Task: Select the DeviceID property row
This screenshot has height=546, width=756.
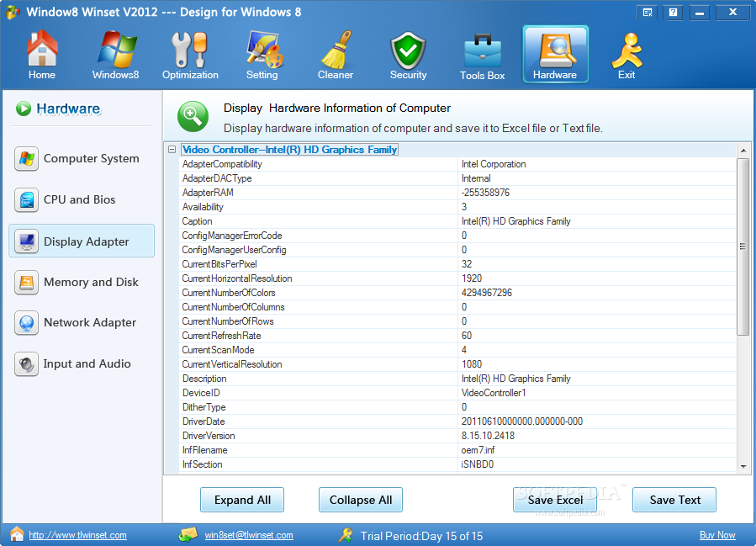Action: coord(457,393)
